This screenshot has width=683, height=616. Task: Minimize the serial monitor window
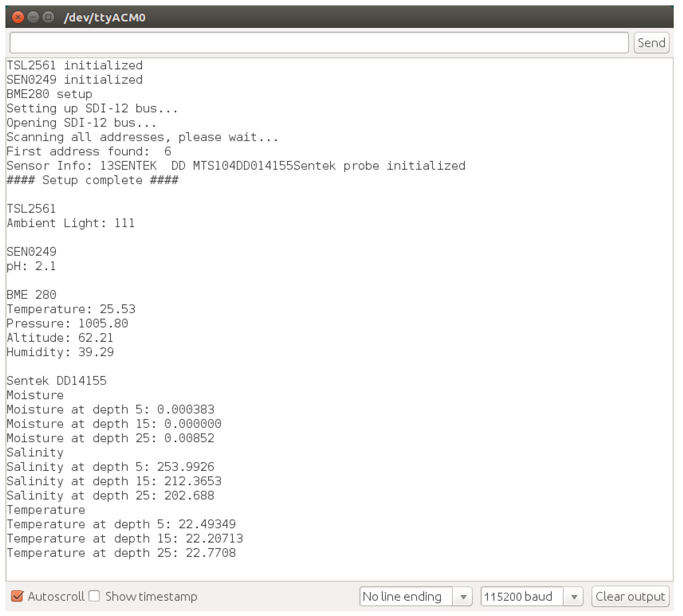(33, 17)
